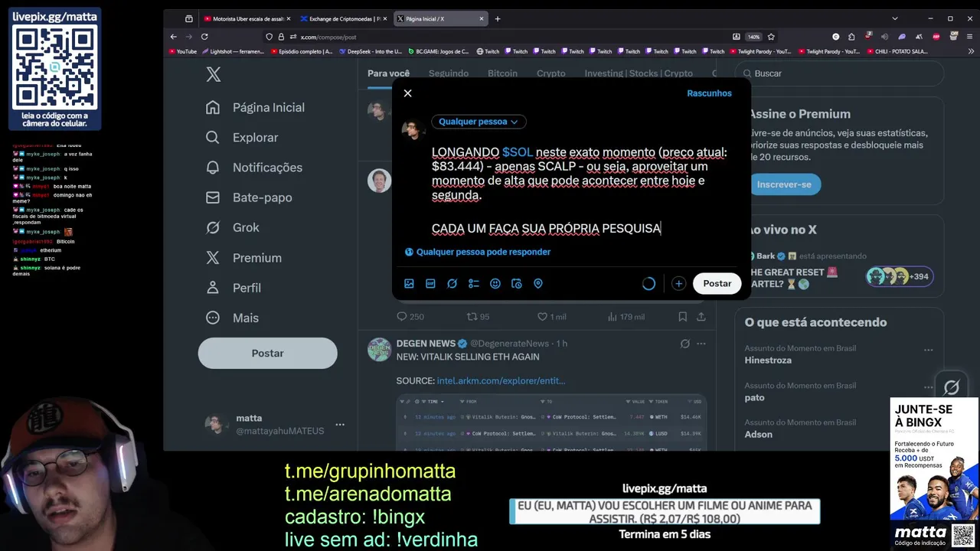Add another post with plus button
Viewport: 980px width, 551px height.
coord(678,284)
